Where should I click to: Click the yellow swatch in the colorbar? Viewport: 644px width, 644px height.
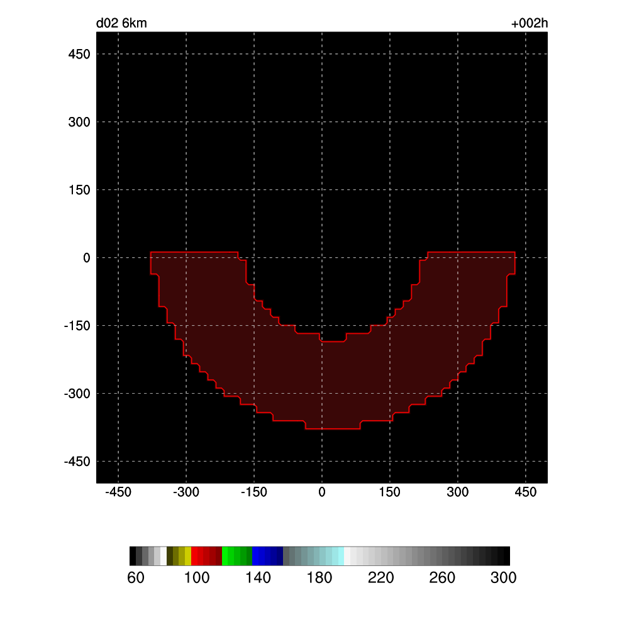click(x=187, y=556)
